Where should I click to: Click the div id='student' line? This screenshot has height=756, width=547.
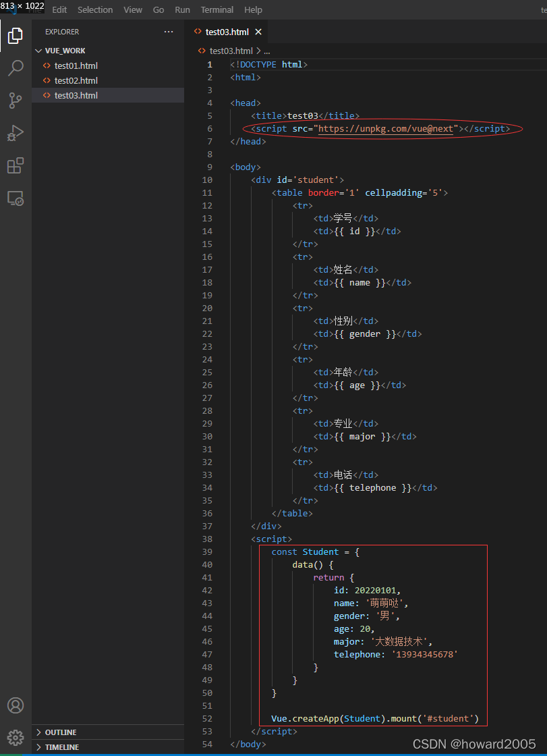tap(297, 180)
